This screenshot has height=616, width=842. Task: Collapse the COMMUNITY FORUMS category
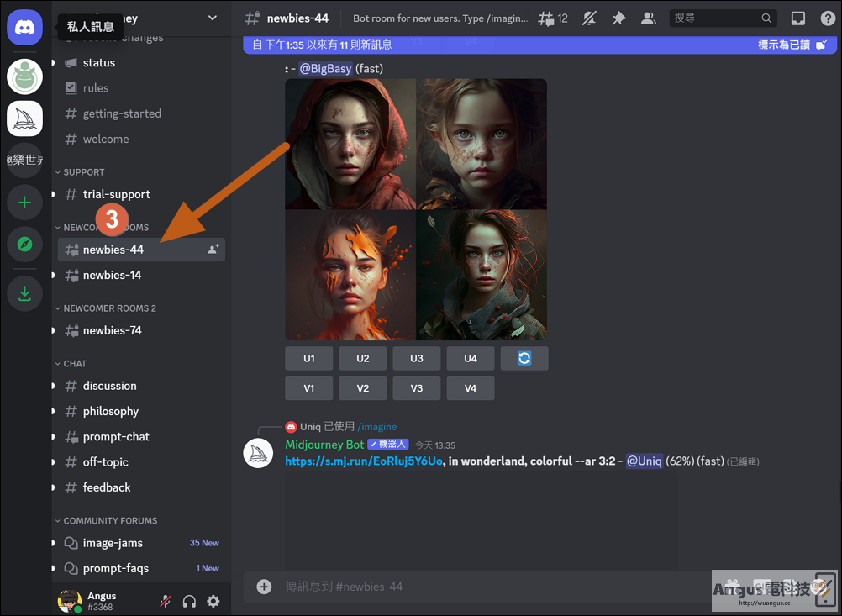pyautogui.click(x=107, y=521)
